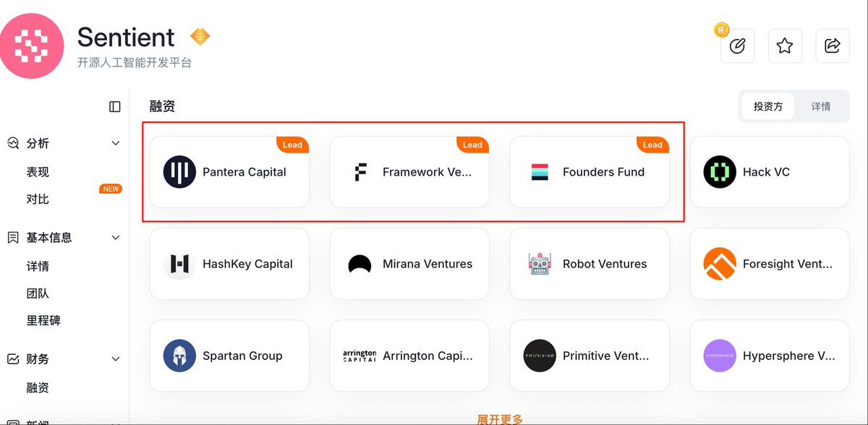Screen dimensions: 868x425
Task: Click the edit pencil icon
Action: pos(737,46)
